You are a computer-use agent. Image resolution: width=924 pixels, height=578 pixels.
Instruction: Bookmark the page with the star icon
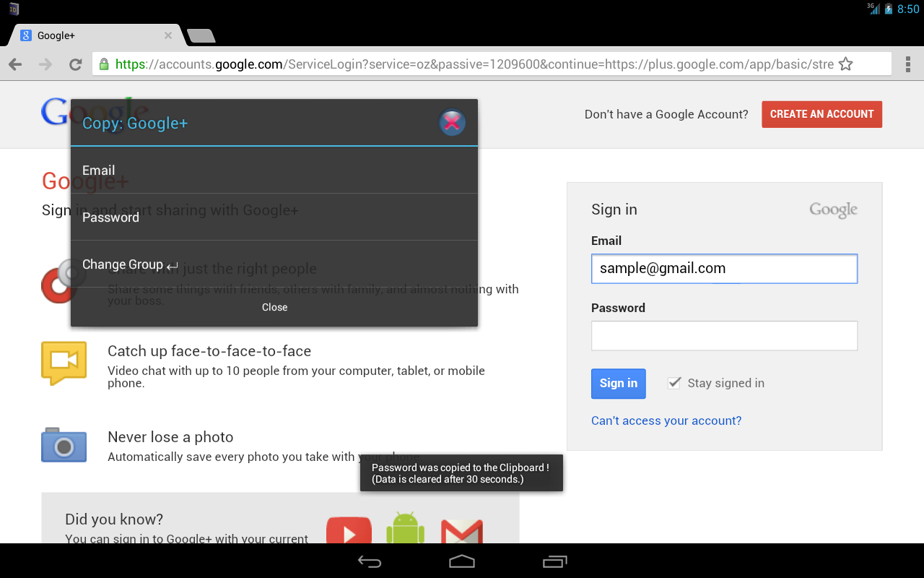(845, 64)
